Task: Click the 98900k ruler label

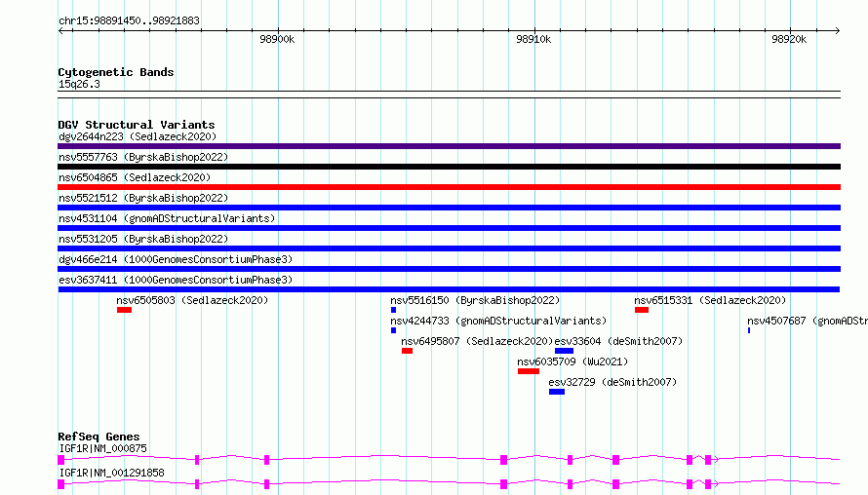Action: 277,39
